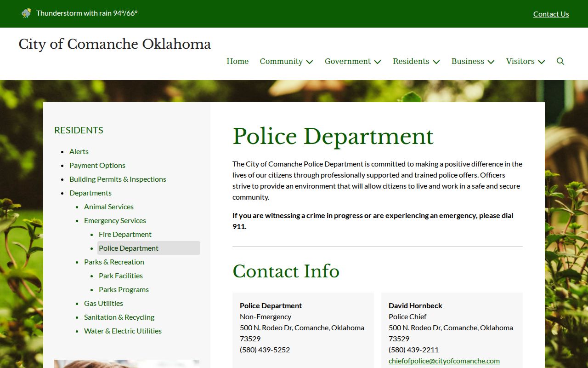Click the weather text 'Thunderstorm with rain 94°/66°'
588x368 pixels.
[87, 13]
